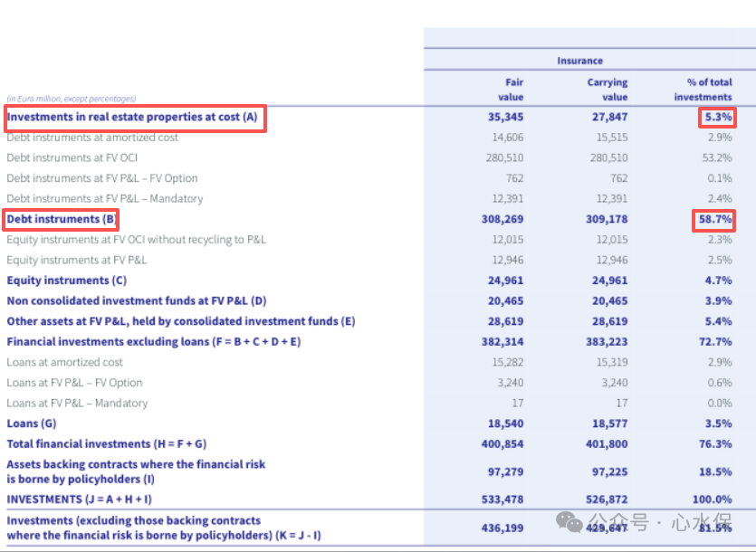Click the 436,199 value
The height and width of the screenshot is (552, 756).
(502, 528)
